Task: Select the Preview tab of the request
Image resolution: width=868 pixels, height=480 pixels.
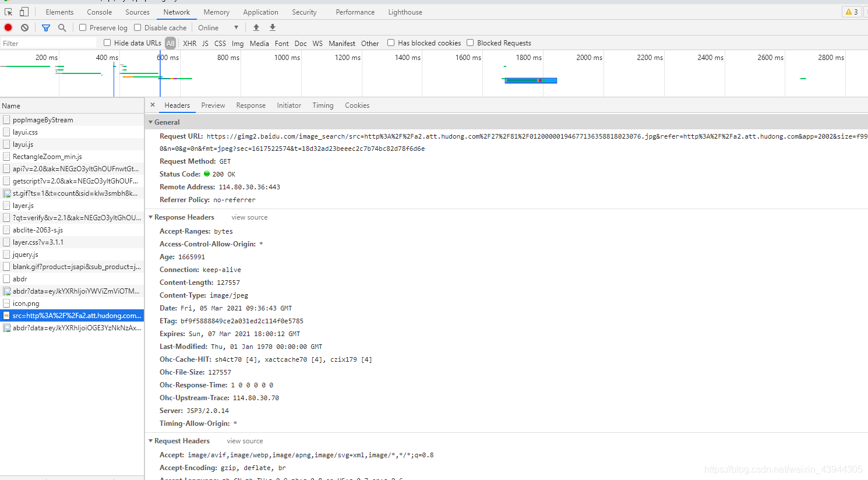Action: click(213, 105)
